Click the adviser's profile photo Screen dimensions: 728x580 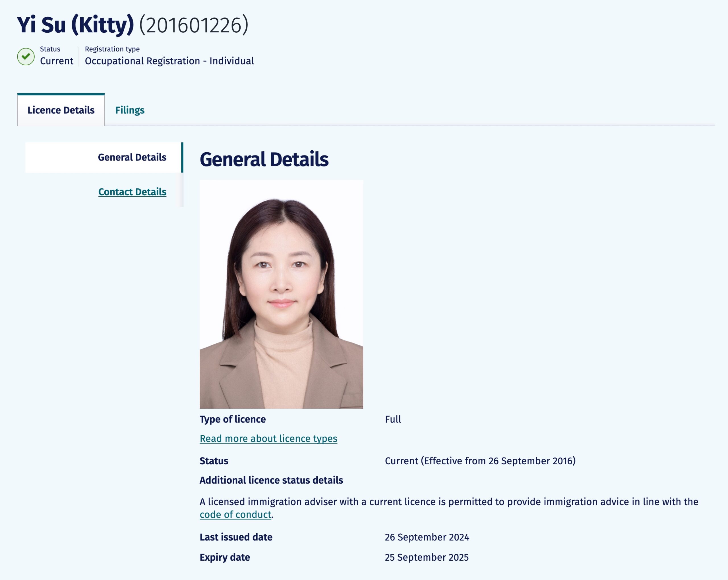point(281,294)
